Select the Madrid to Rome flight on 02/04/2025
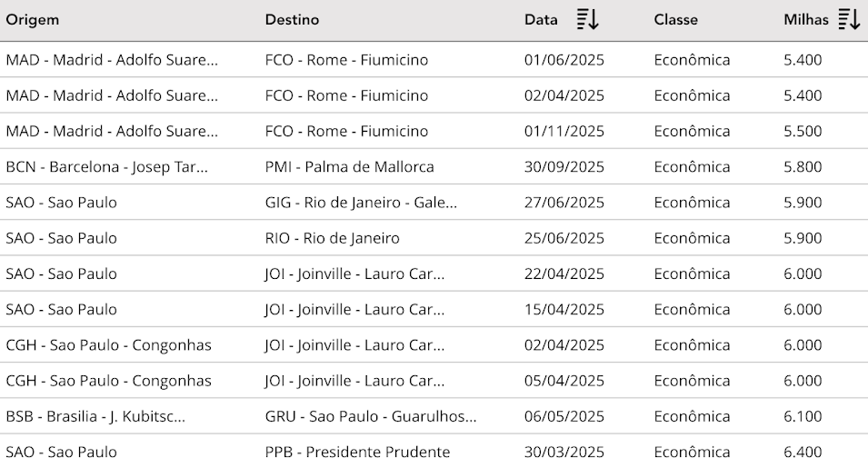 [434, 95]
